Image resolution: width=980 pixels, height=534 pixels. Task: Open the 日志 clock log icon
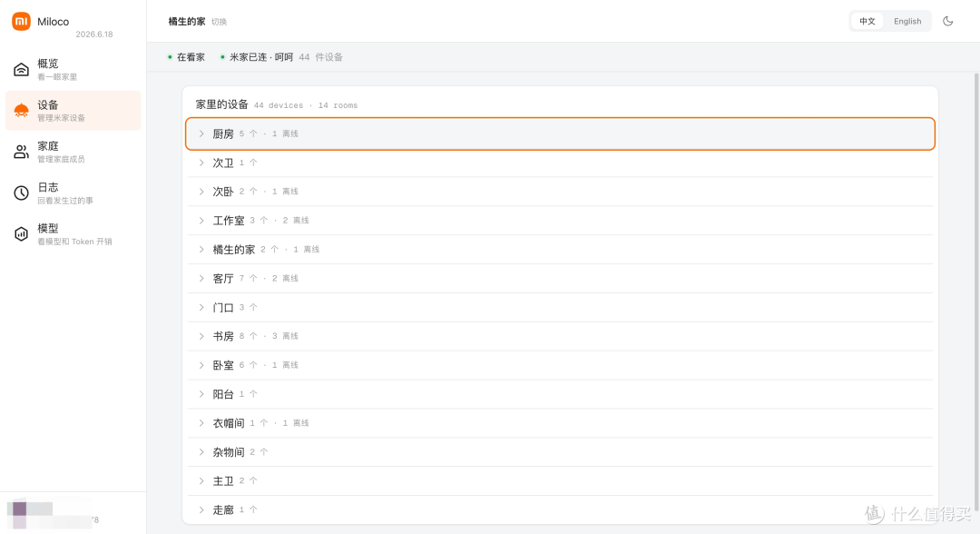21,193
